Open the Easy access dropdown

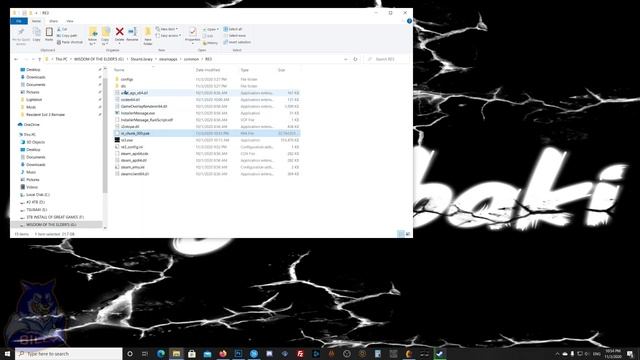[168, 36]
